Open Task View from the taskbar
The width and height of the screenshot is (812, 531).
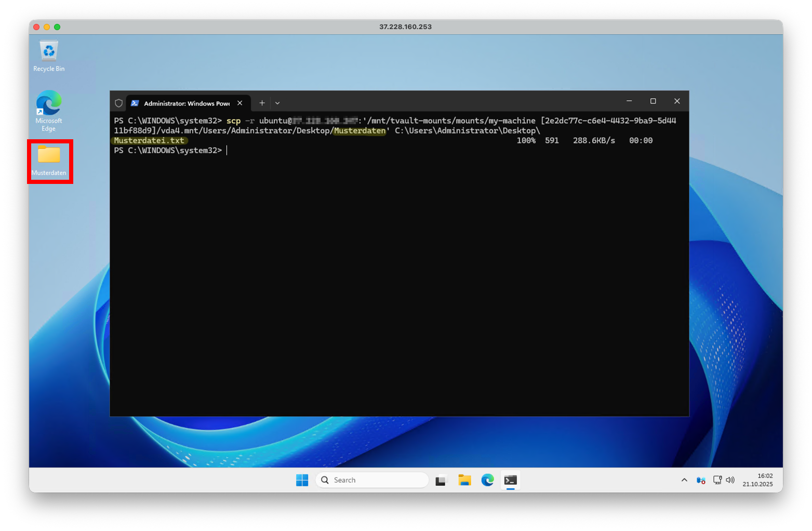pyautogui.click(x=441, y=480)
